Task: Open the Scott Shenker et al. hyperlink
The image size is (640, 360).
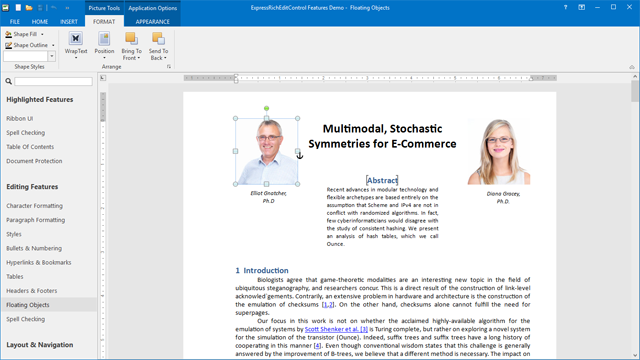Action: [x=336, y=329]
